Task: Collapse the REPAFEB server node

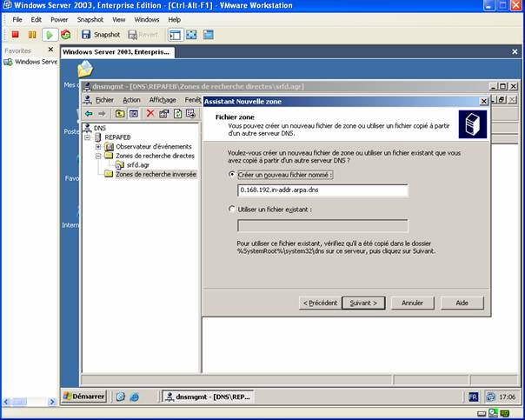Action: coord(88,137)
